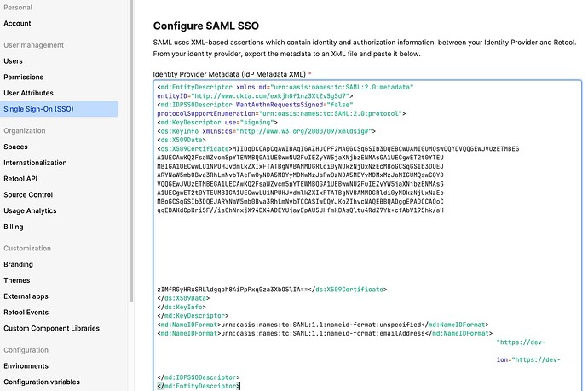The height and width of the screenshot is (391, 588).
Task: Click the 'Identity Provider Metadata (IdP Metadata XML)' label
Action: (229, 74)
